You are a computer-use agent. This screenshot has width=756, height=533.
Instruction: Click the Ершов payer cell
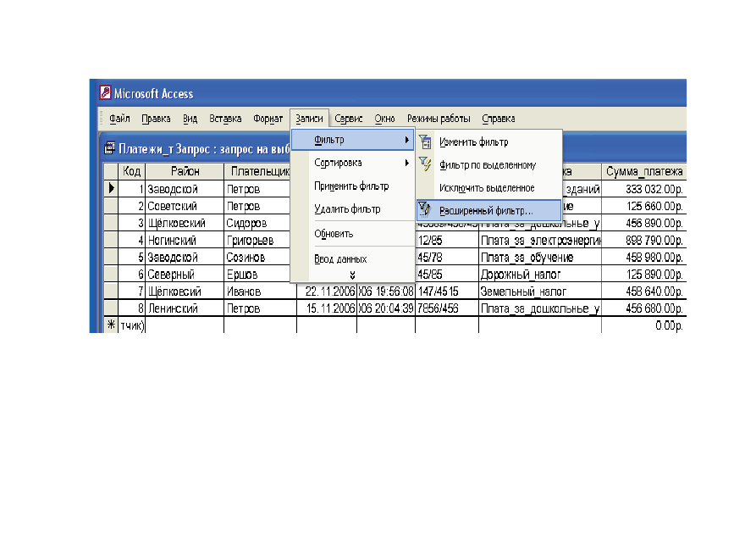click(257, 275)
